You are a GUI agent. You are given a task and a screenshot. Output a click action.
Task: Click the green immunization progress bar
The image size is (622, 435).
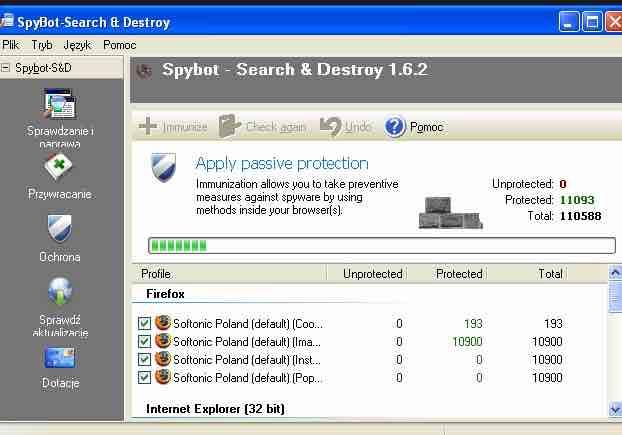pyautogui.click(x=382, y=245)
